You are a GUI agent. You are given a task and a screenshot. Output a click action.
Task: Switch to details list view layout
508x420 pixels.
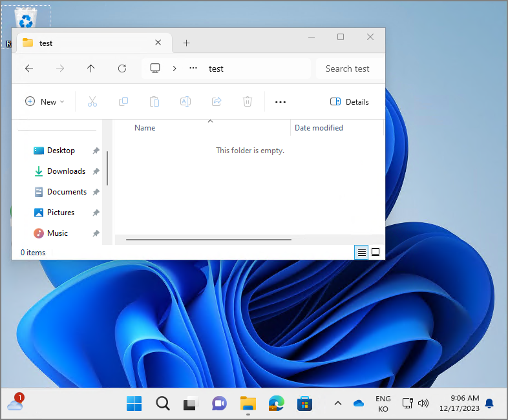[361, 252]
